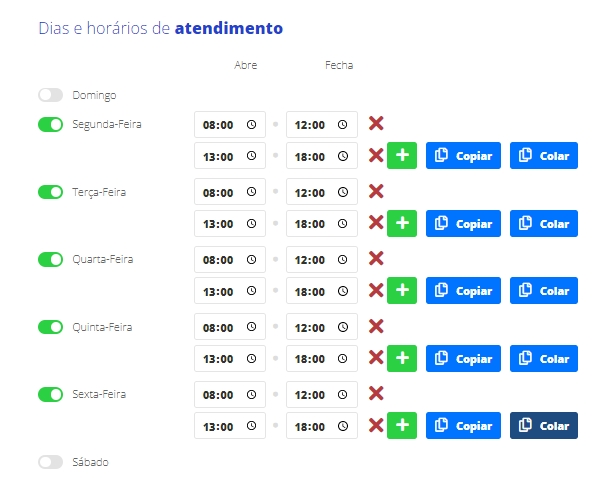Edit Sexta-Feira 08:00 opening time field

[x=219, y=394]
